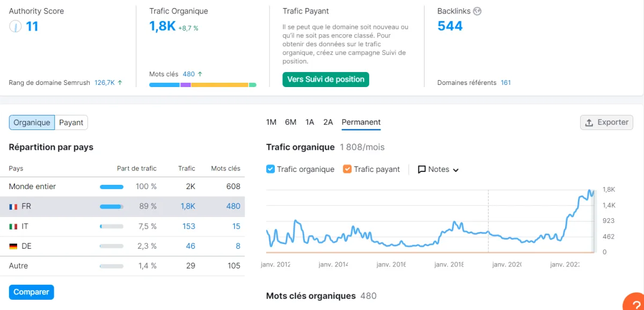Switch to the Payant toggle
Viewport: 644px width, 310px height.
coord(71,122)
